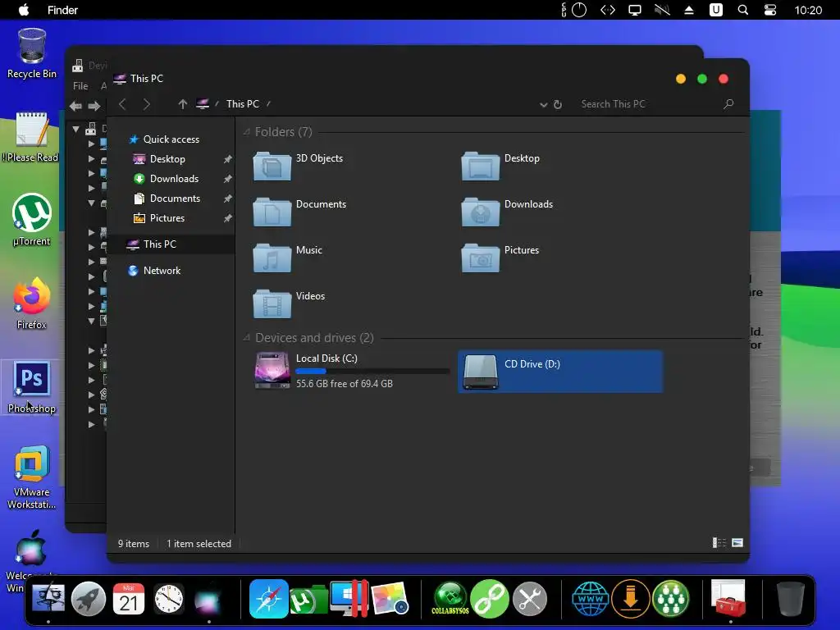Launch Safari compass from the dock
The height and width of the screenshot is (630, 840).
(268, 598)
